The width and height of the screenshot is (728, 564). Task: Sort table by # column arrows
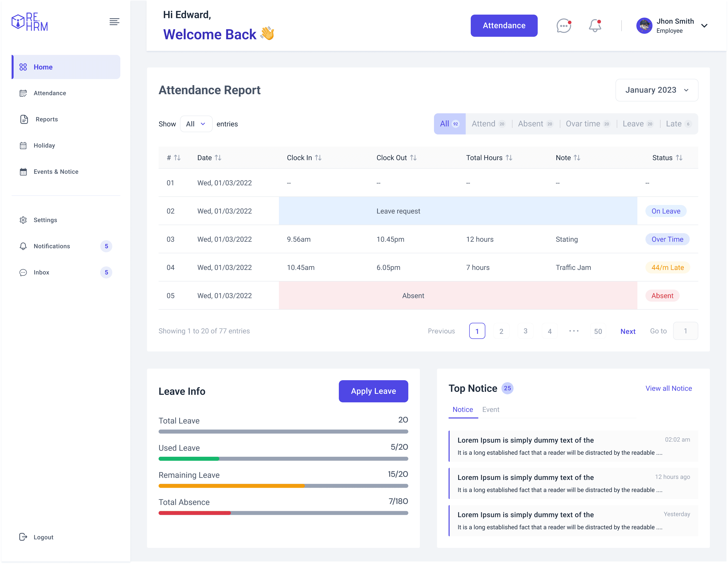pyautogui.click(x=177, y=158)
